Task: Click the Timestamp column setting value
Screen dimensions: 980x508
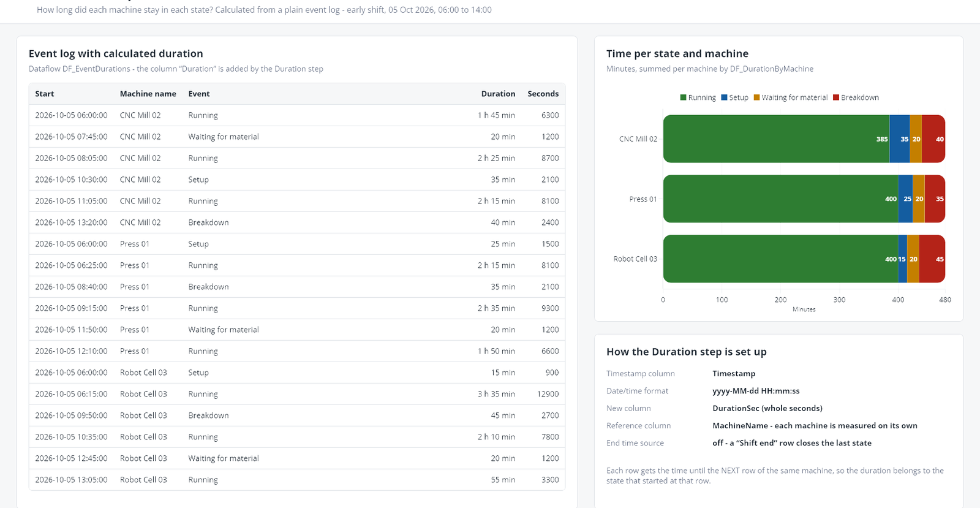Action: click(734, 374)
